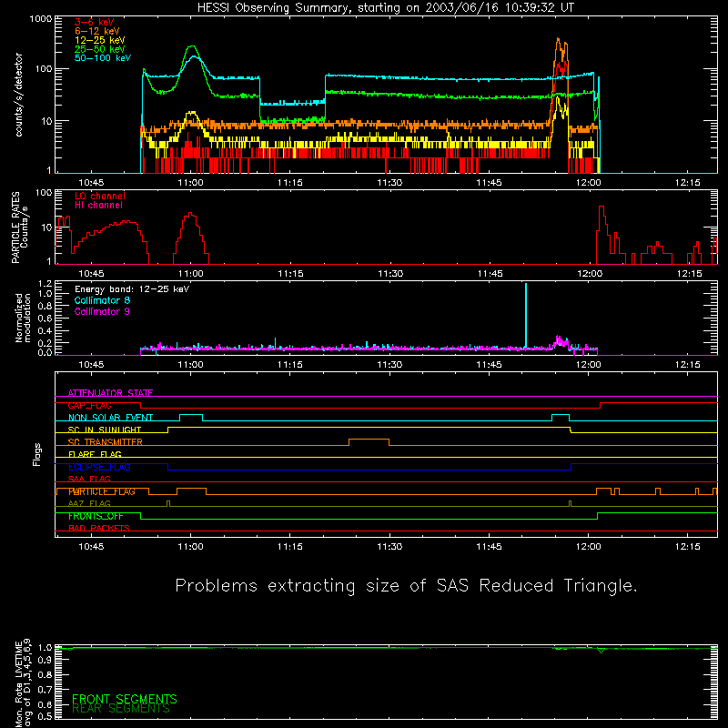
Task: Click the 0.5 tick on livetime axis
Action: [45, 716]
